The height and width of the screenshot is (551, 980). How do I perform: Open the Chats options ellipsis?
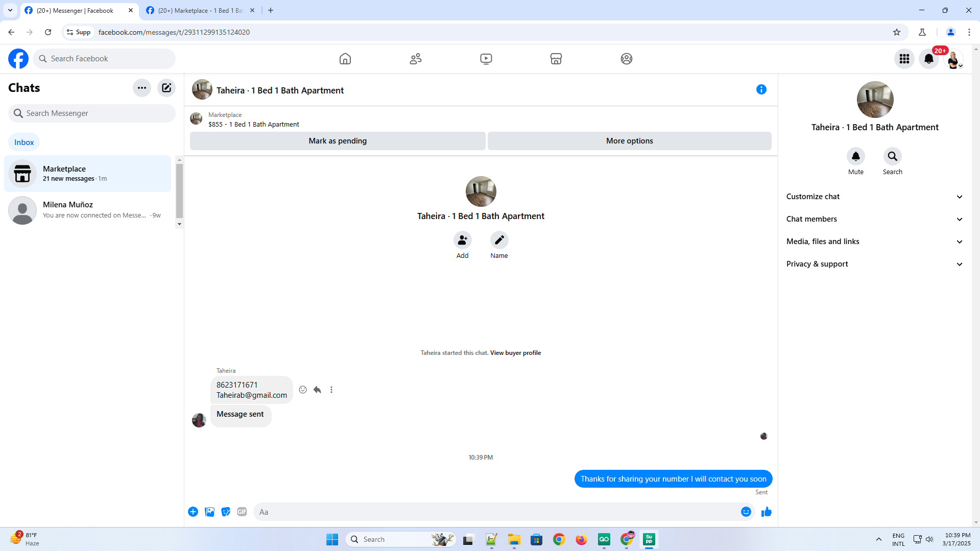click(x=142, y=88)
